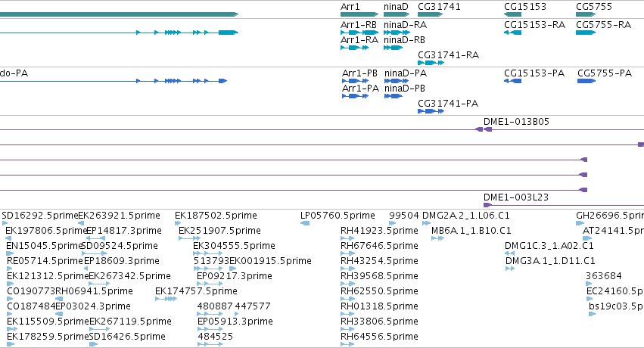Viewport: 644px width, 348px height.
Task: Click the CG5755 gene label
Action: coord(594,7)
